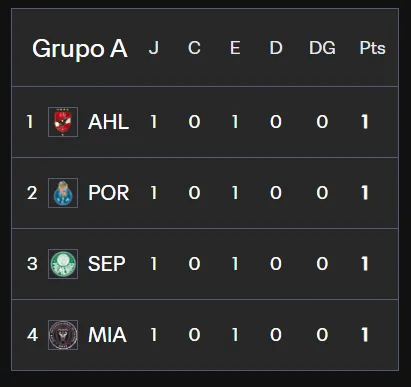Click the FC Porto club crest
Screen dimensions: 411x387
pyautogui.click(x=63, y=193)
